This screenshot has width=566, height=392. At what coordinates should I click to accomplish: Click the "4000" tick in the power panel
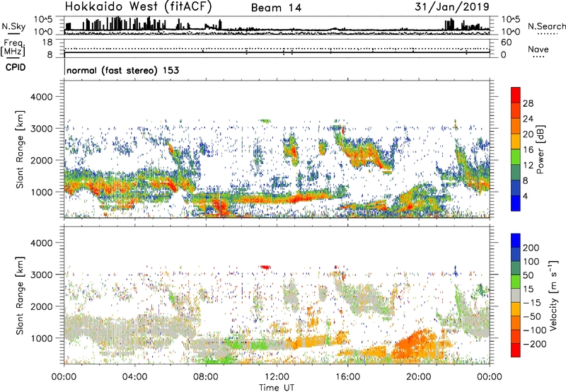point(41,97)
